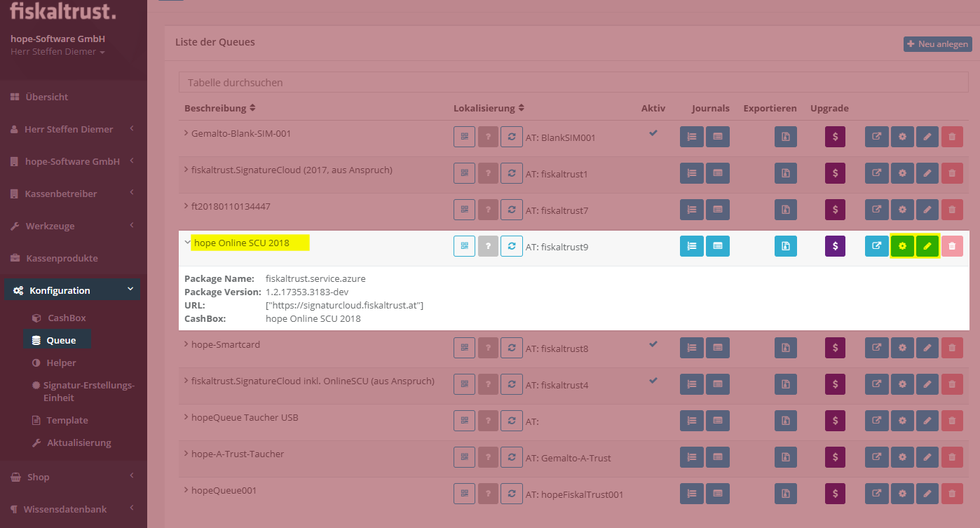Screen dimensions: 980x528
Task: Click question mark icon in fiskaltrust7 row
Action: click(488, 210)
